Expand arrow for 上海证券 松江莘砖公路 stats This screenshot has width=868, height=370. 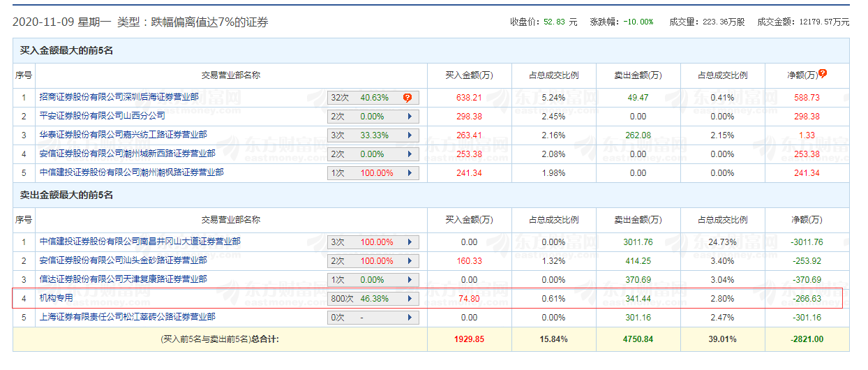coord(409,318)
